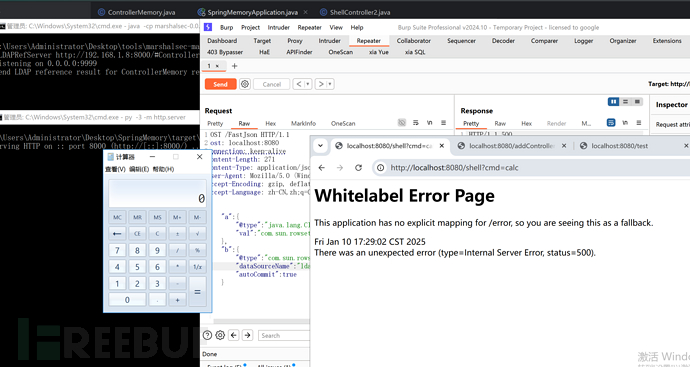
Task: Click the Search field in Request panel
Action: (284, 335)
